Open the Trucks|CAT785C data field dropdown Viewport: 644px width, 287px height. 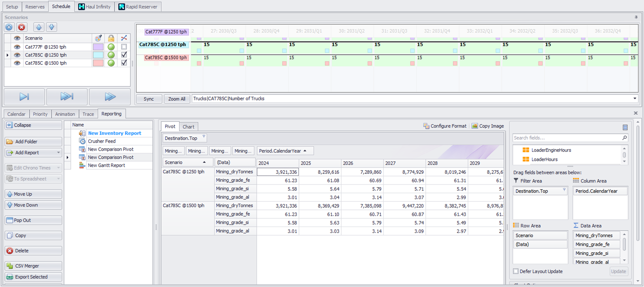[635, 99]
